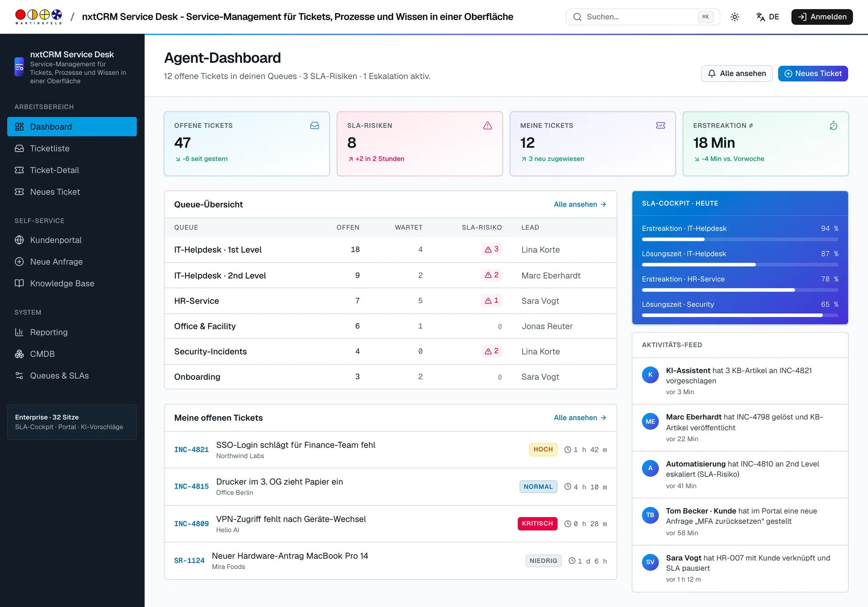The height and width of the screenshot is (607, 868).
Task: Click the Martinsfeld logo in header
Action: coord(38,17)
